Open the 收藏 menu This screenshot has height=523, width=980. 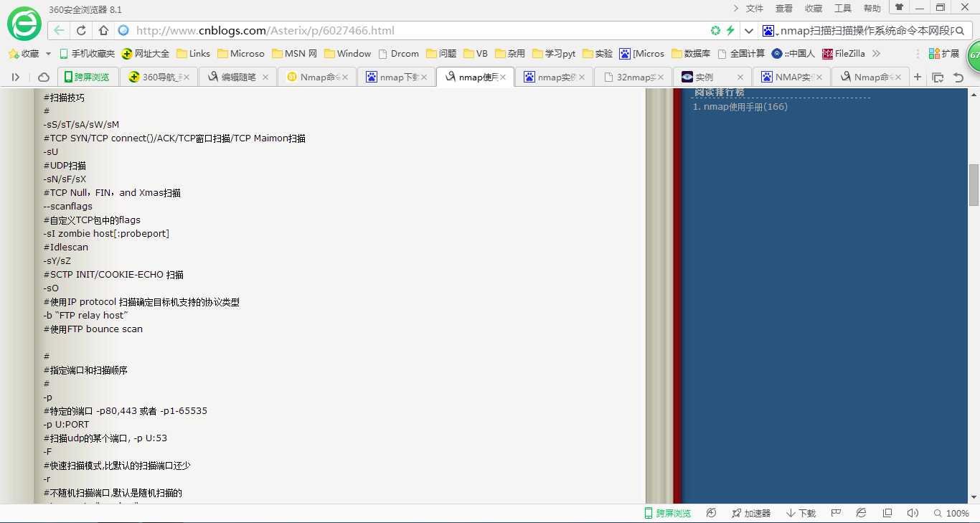point(814,9)
